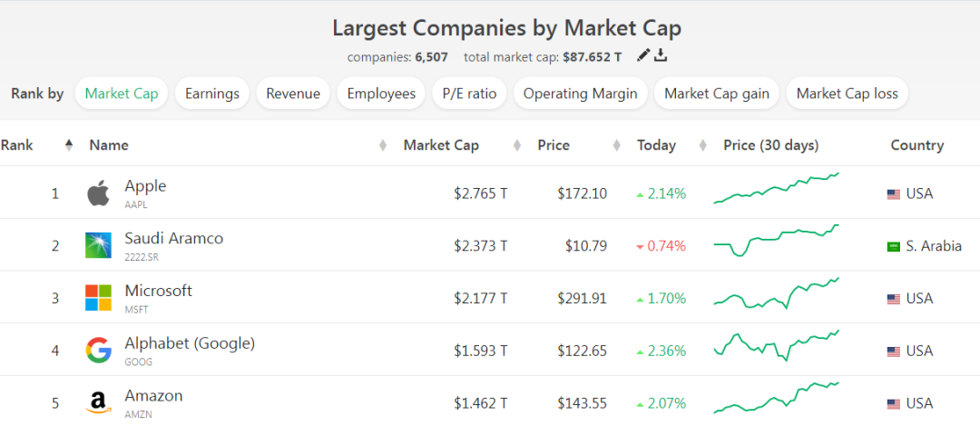
Task: Sort by Today column header
Action: (656, 145)
